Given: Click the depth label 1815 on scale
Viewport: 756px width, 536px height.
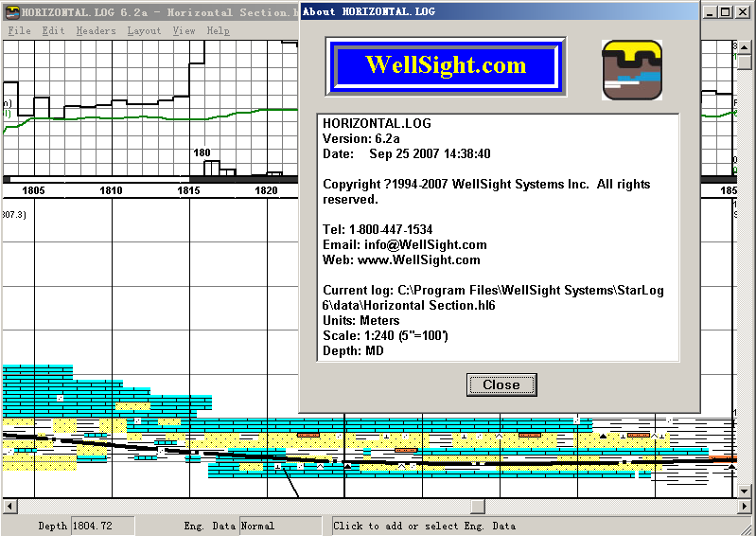Looking at the screenshot, I should click(x=188, y=190).
